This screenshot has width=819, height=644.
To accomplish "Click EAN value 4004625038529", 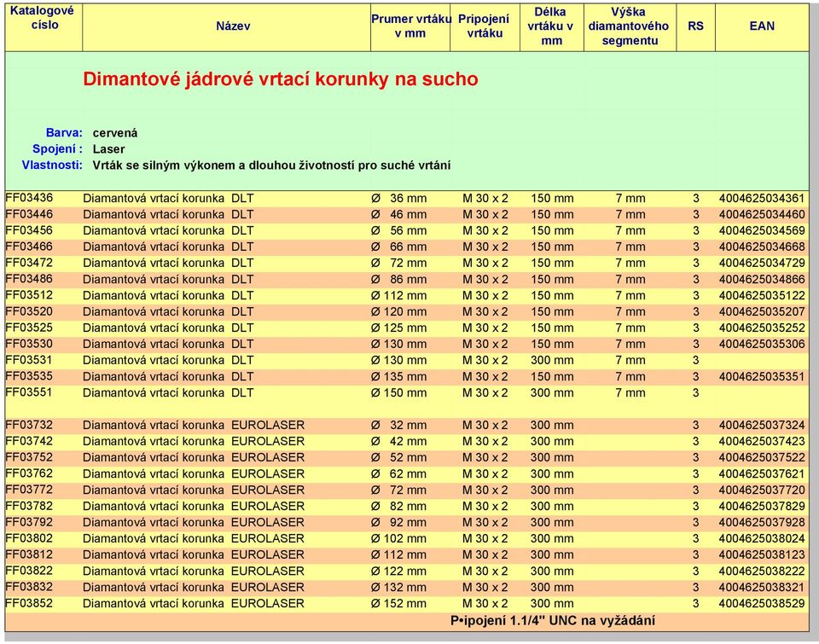I will click(762, 603).
